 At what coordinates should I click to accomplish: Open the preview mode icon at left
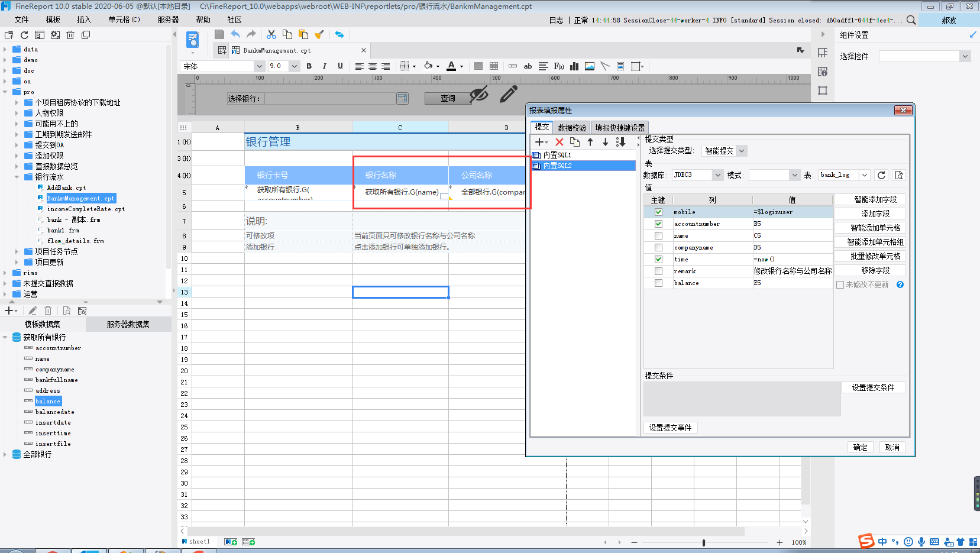pos(193,41)
